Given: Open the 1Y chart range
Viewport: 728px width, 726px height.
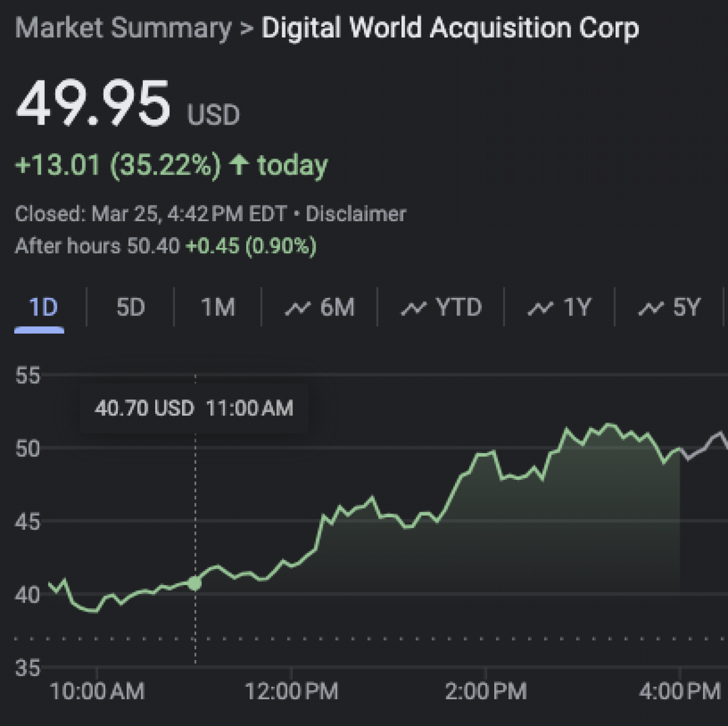Looking at the screenshot, I should click(x=560, y=308).
